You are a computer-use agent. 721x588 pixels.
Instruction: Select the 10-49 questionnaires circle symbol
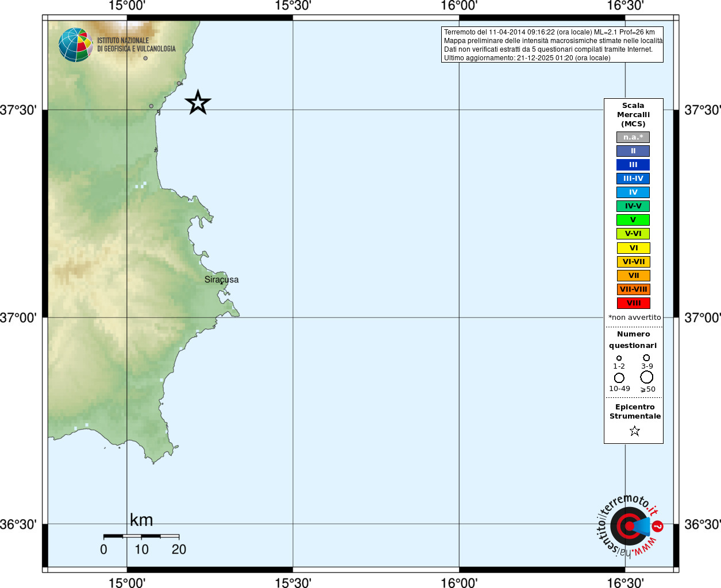(x=619, y=378)
